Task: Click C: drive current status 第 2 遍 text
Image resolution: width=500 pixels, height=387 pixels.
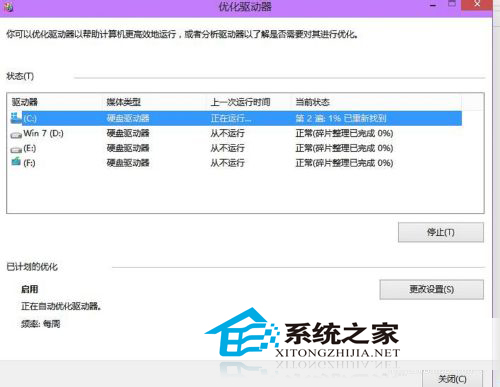Action: [x=341, y=118]
